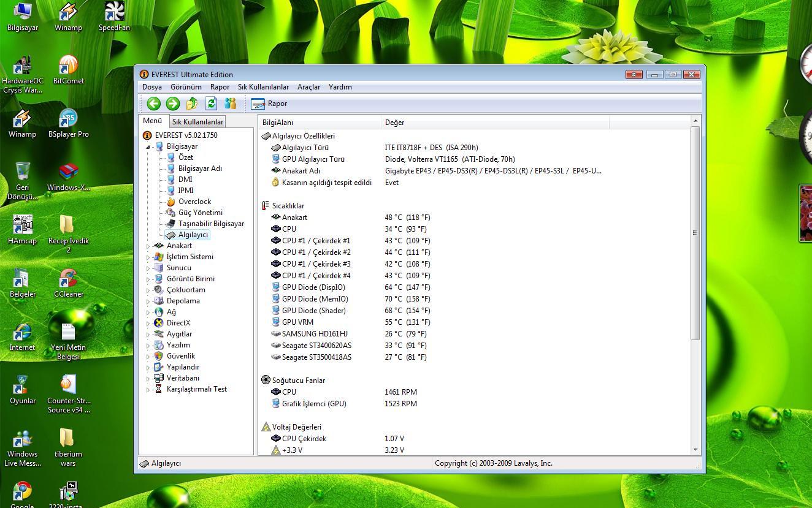Expand the DirectX tree node
Screen dimensions: 812x508
click(148, 324)
